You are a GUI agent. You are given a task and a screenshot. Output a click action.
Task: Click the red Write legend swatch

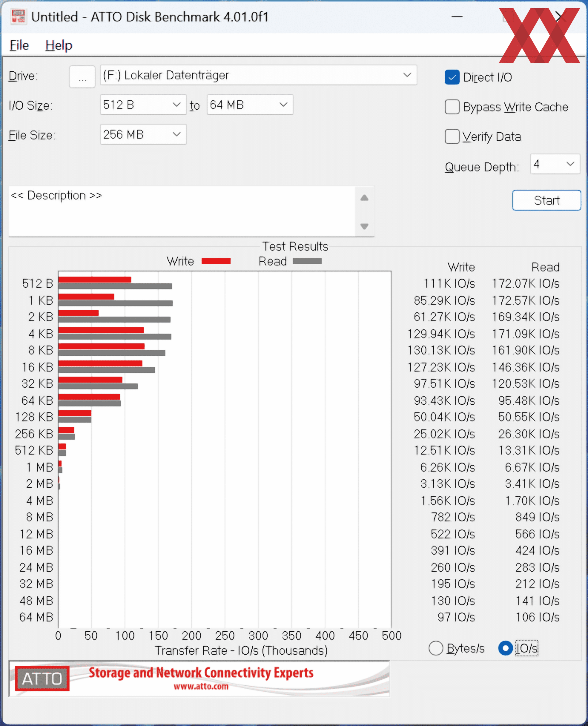pos(216,261)
